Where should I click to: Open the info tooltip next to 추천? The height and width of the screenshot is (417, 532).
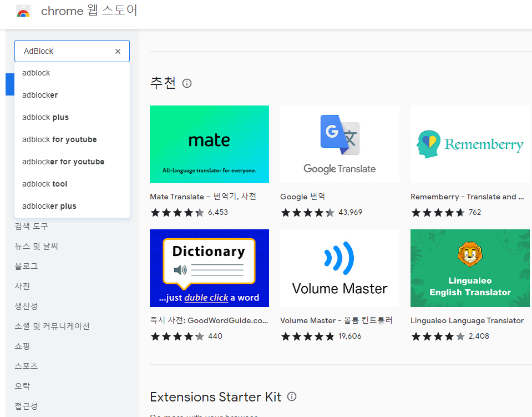click(x=186, y=83)
